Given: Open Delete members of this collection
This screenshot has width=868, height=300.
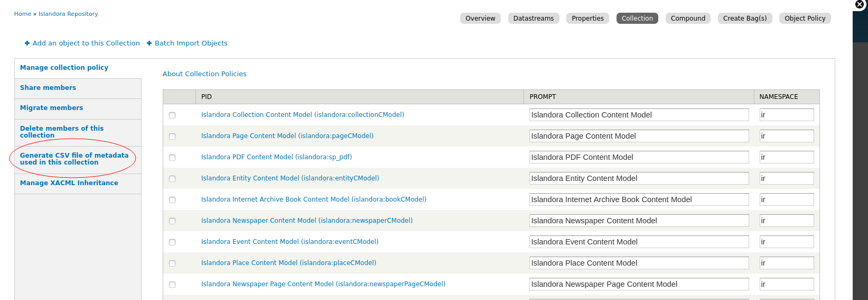Looking at the screenshot, I should [62, 132].
